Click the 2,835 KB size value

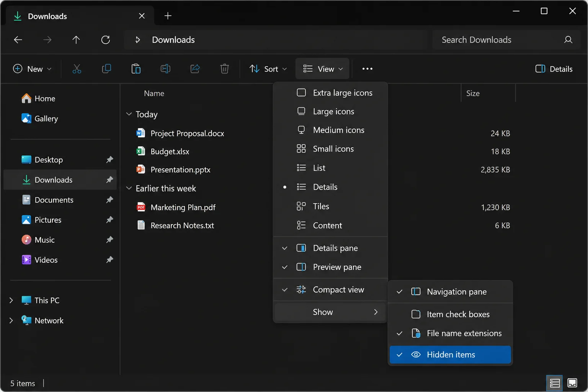coord(495,170)
